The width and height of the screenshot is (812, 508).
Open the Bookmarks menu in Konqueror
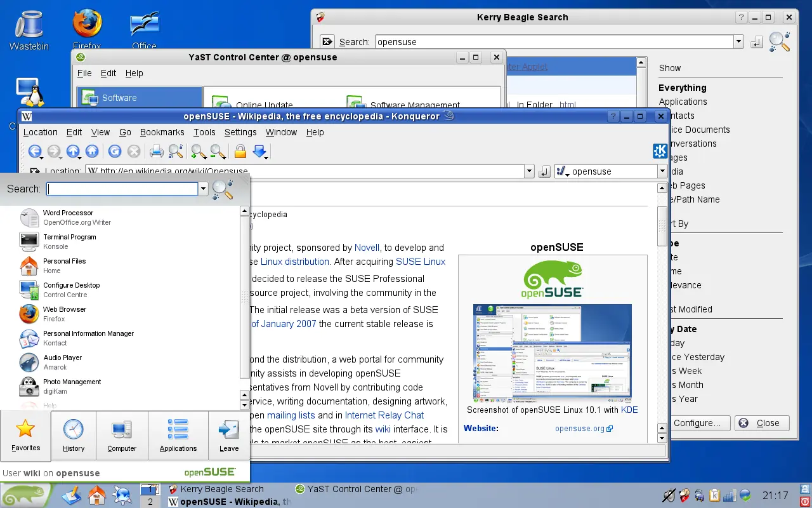(162, 132)
